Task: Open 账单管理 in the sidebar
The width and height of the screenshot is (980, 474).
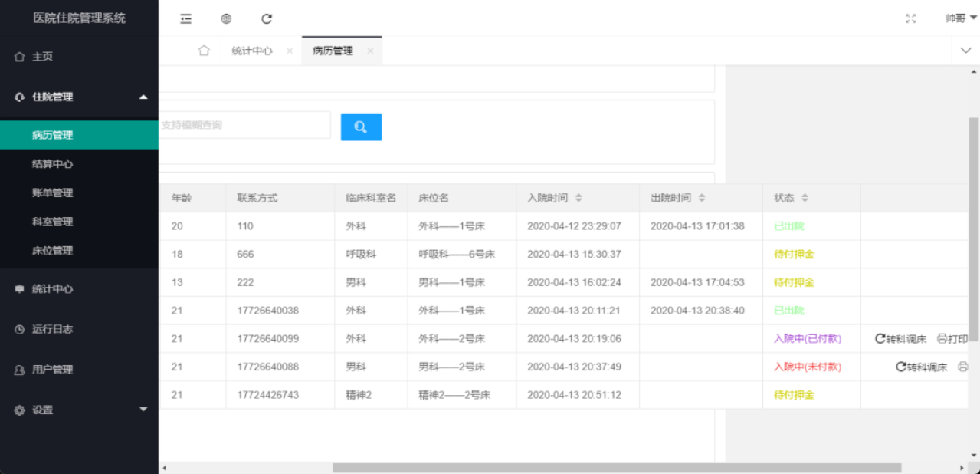Action: coord(80,193)
